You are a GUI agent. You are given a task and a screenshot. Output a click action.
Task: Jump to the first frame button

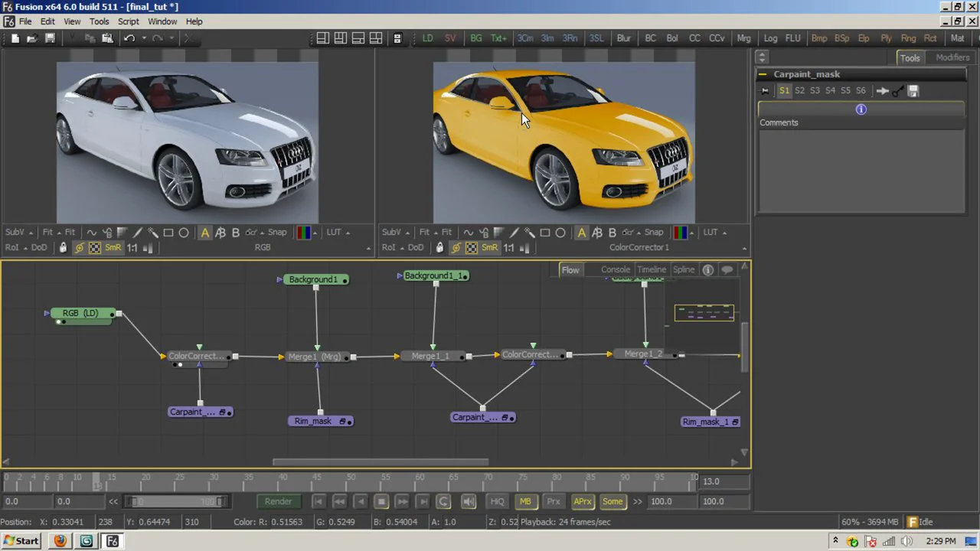click(318, 501)
